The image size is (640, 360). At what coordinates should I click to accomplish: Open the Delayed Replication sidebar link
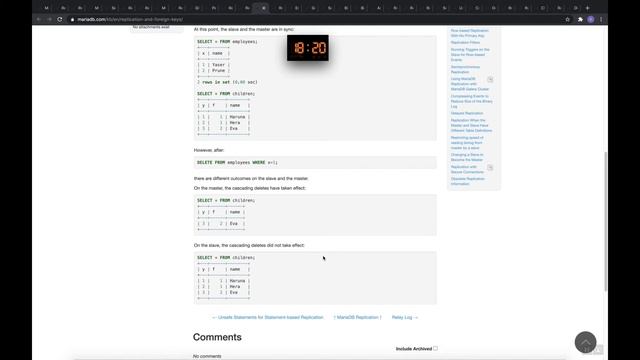467,113
